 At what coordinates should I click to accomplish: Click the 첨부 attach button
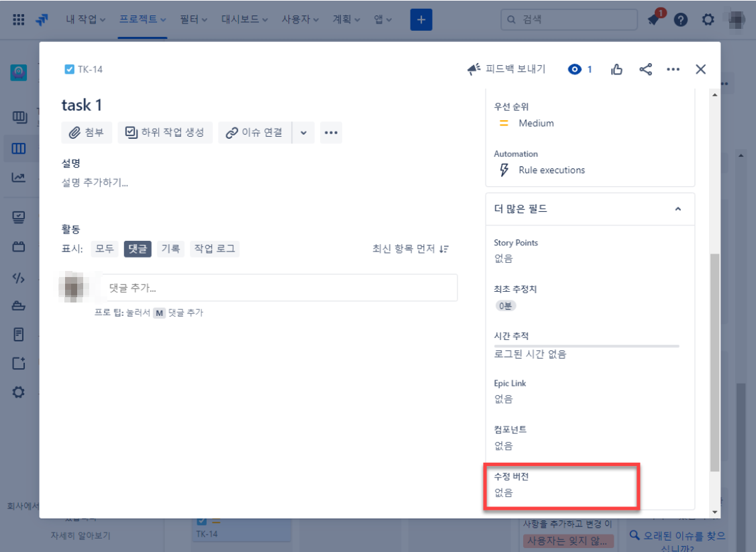(87, 133)
